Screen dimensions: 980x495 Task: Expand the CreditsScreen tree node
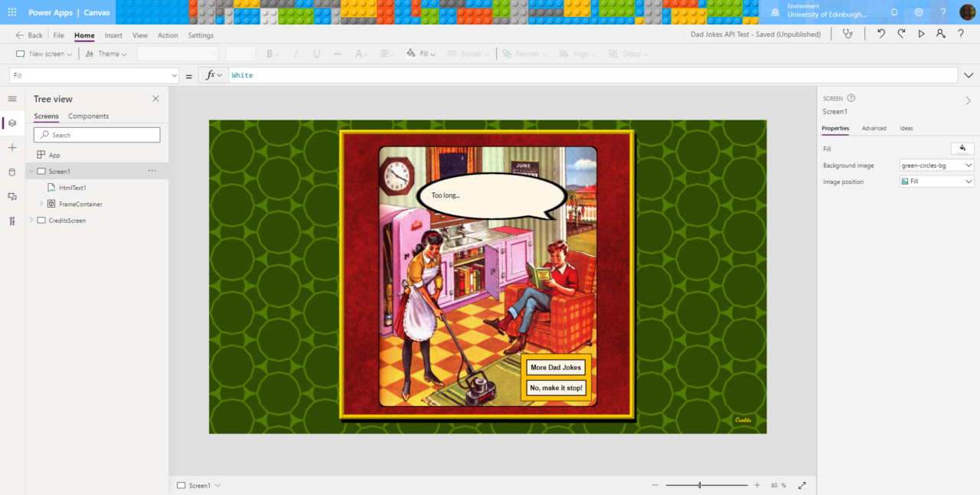click(31, 220)
